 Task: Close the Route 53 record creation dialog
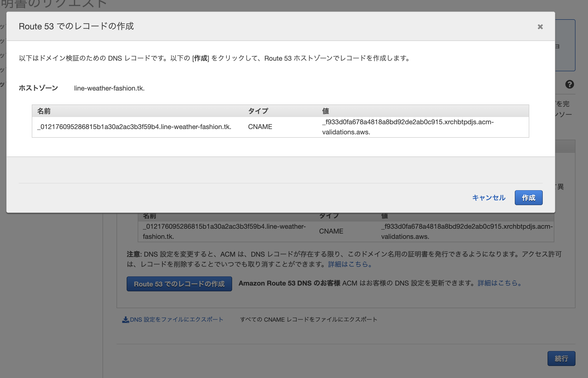[540, 27]
